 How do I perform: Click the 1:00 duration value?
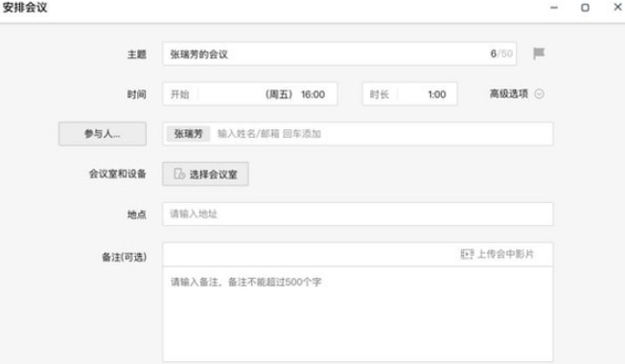coord(437,95)
